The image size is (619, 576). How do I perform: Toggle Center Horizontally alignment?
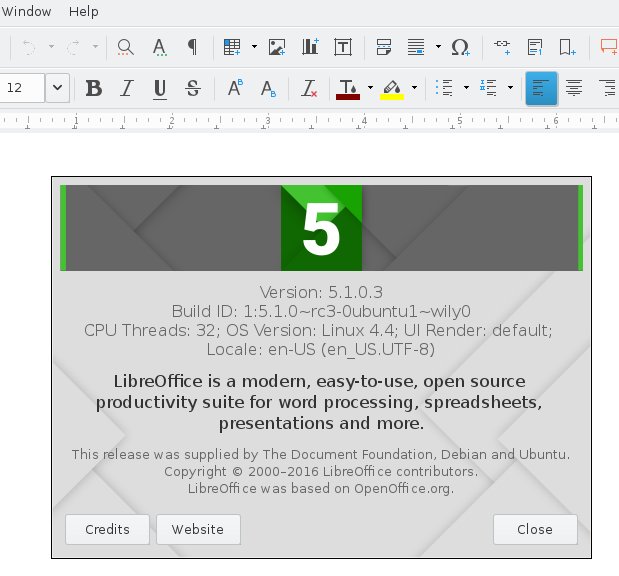(574, 88)
